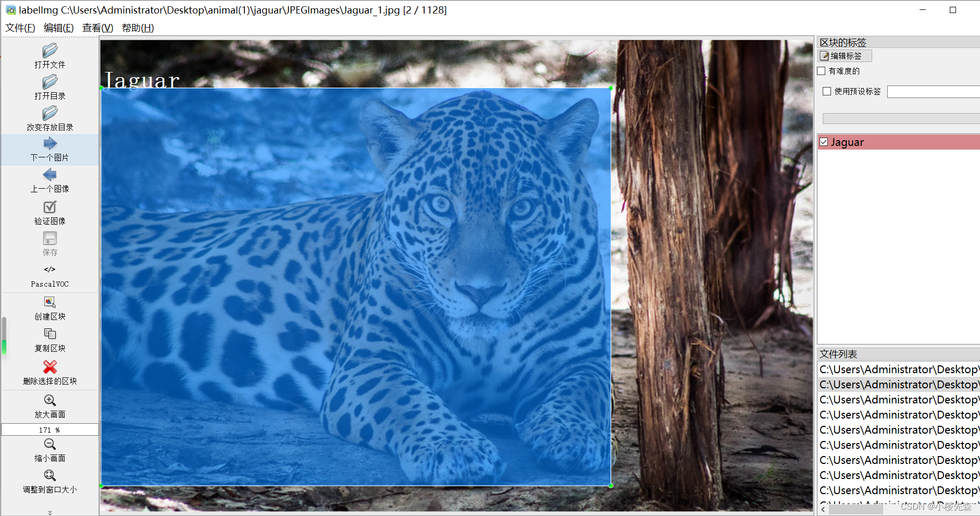Click Change Save Directory (改变存放目录) icon
Image resolution: width=980 pixels, height=516 pixels.
pos(50,114)
